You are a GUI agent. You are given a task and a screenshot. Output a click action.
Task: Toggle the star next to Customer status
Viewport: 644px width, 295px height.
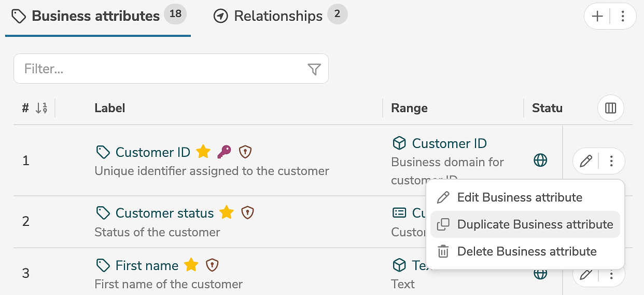227,213
